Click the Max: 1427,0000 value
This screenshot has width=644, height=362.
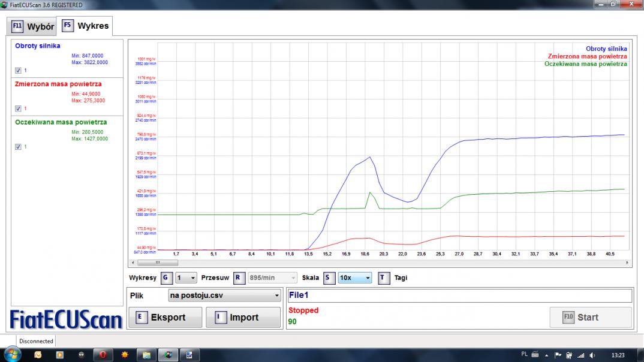[89, 139]
